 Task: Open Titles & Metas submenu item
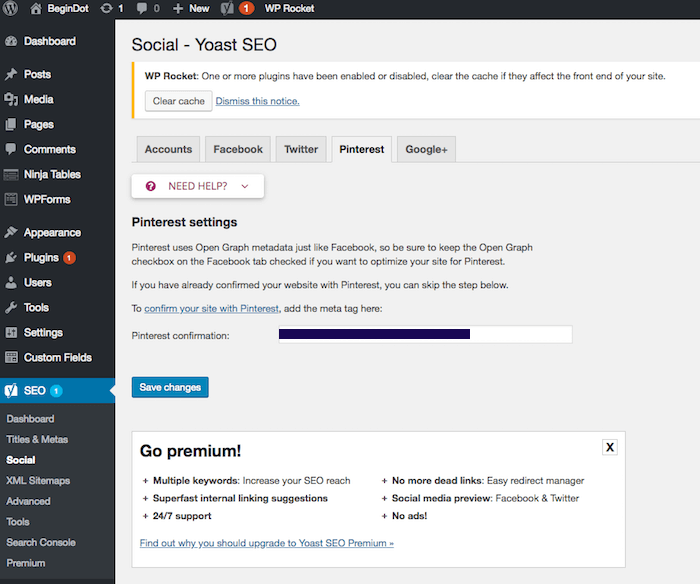tap(37, 439)
